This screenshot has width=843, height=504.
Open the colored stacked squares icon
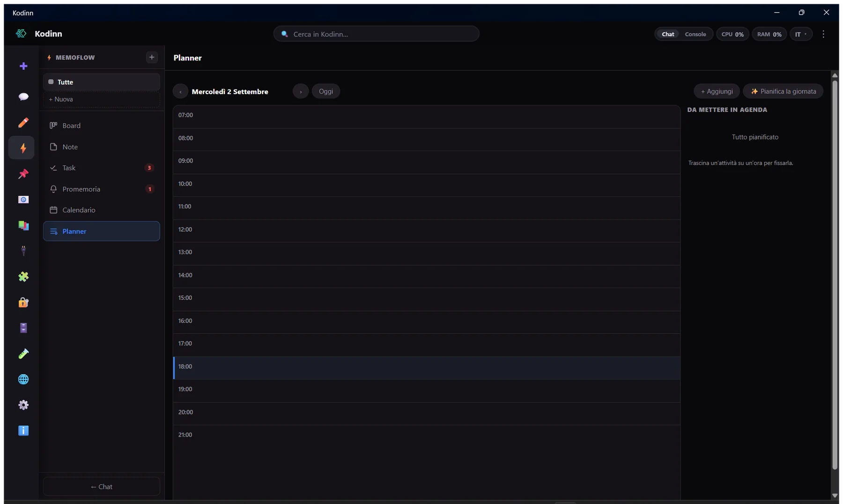coord(23,225)
